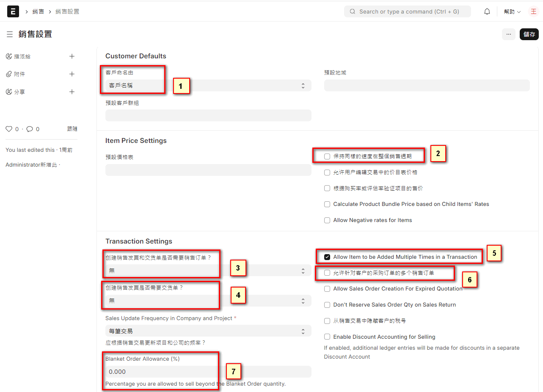Open the 客戶命名由 dropdown

point(208,85)
